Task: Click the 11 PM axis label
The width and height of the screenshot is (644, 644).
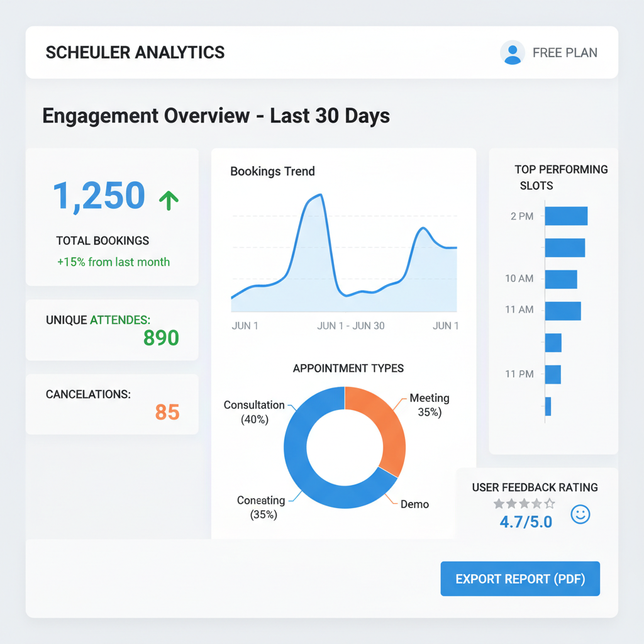Action: [x=519, y=374]
